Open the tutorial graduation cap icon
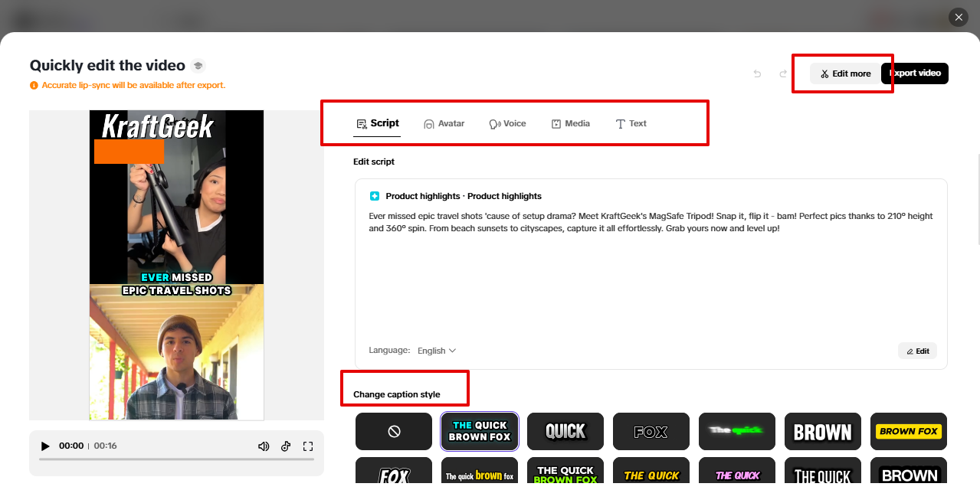This screenshot has width=980, height=490. click(x=198, y=66)
